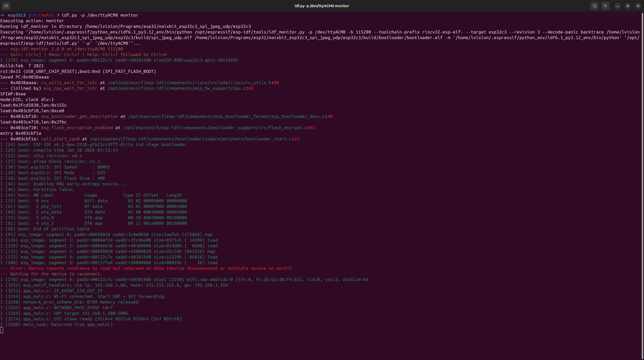Image resolution: width=644 pixels, height=360 pixels.
Task: Click the 'Quit: Ctrl+]' help line
Action: pyautogui.click(x=26, y=54)
